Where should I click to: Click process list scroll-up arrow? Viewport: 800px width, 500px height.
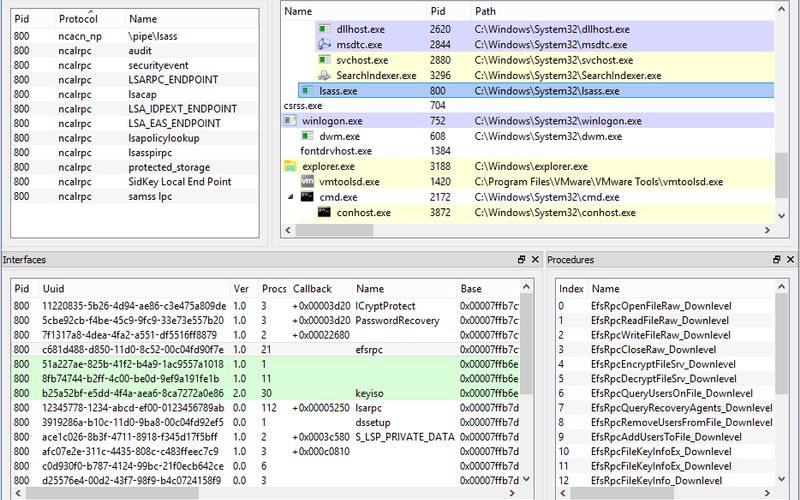[782, 9]
